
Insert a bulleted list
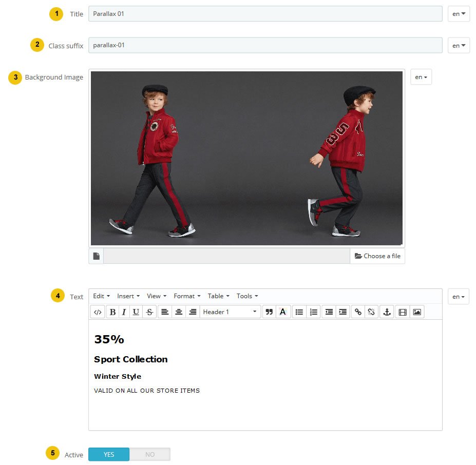(299, 312)
